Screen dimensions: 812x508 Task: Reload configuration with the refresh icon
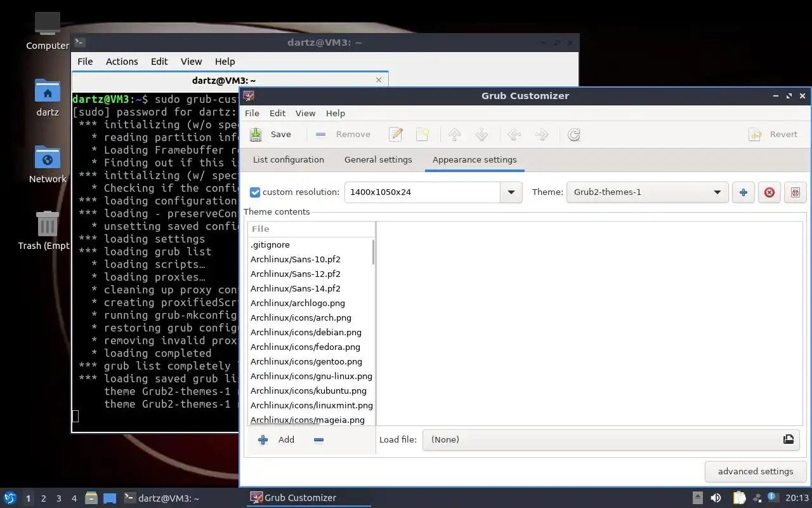574,134
